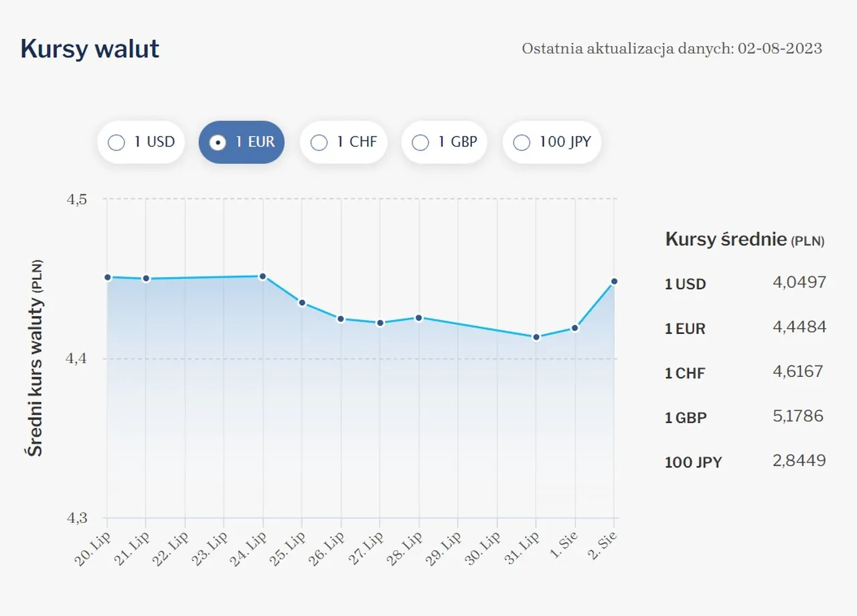Click the 24. Lip data point
Screen dimensions: 857x616
263,276
